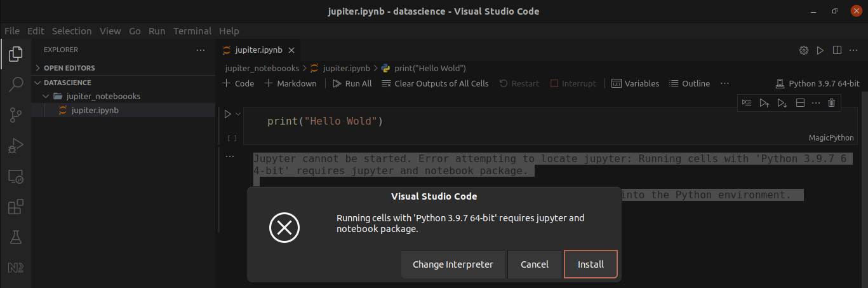Click jupiter_notebookks in the breadcrumb

(263, 68)
